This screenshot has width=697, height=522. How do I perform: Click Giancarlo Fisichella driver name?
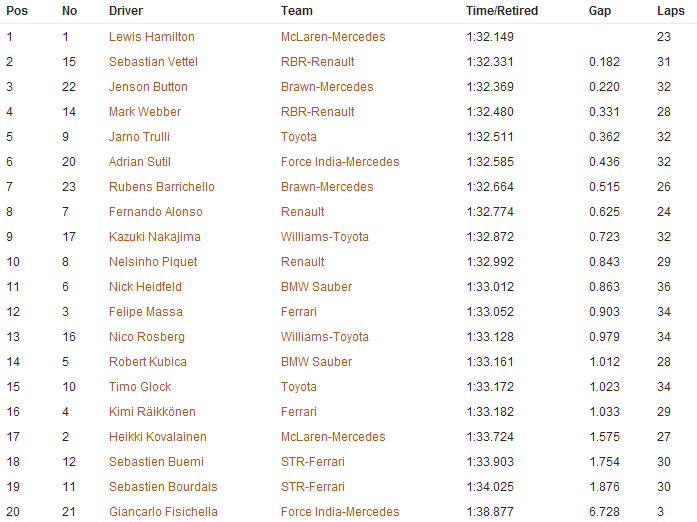click(x=164, y=512)
